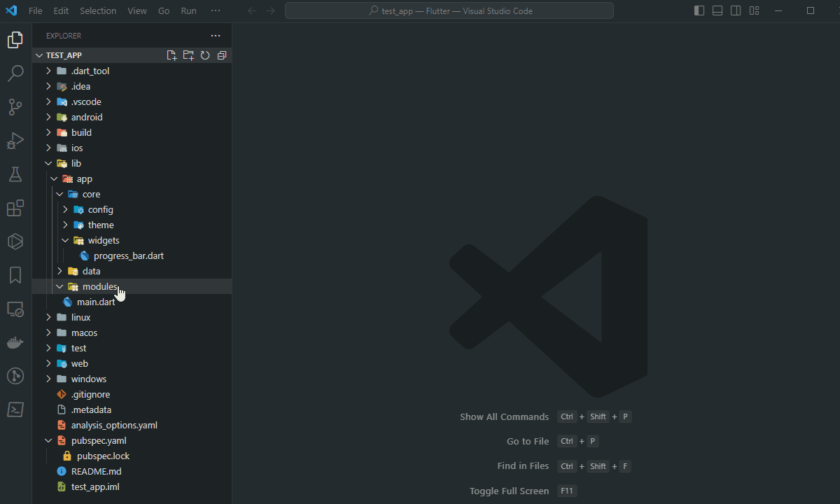The width and height of the screenshot is (840, 504).
Task: Toggle the primary side bar visibility
Action: [x=699, y=10]
